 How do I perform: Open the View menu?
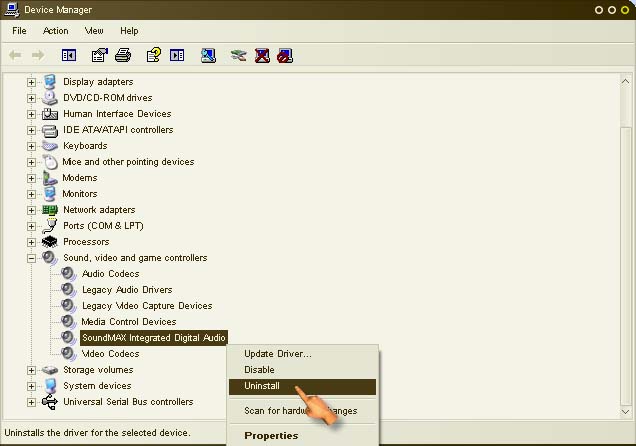pyautogui.click(x=94, y=31)
